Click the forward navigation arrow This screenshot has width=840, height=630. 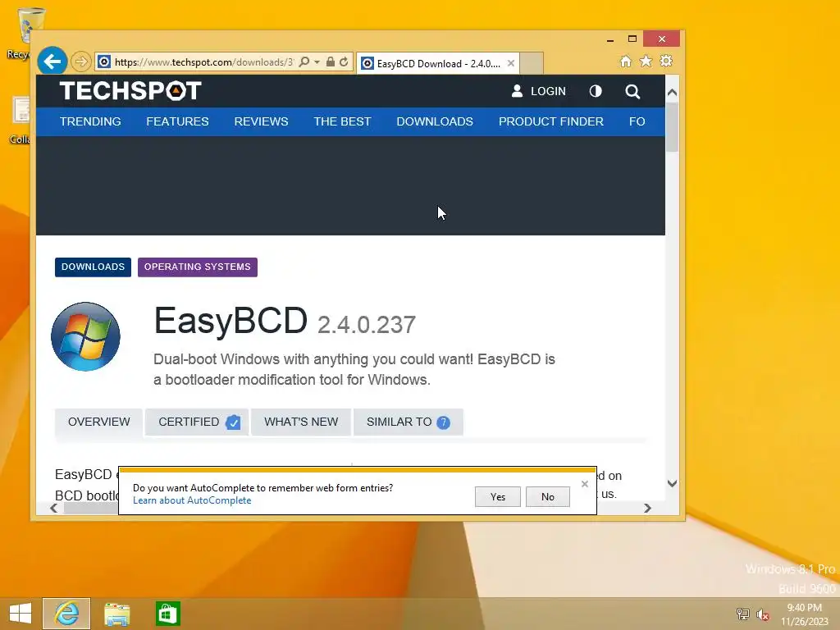81,62
